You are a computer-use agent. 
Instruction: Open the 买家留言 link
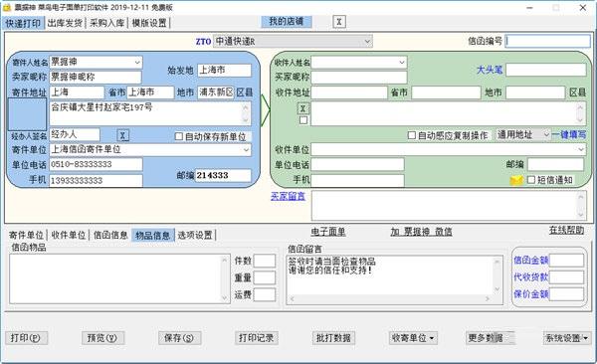pyautogui.click(x=288, y=196)
